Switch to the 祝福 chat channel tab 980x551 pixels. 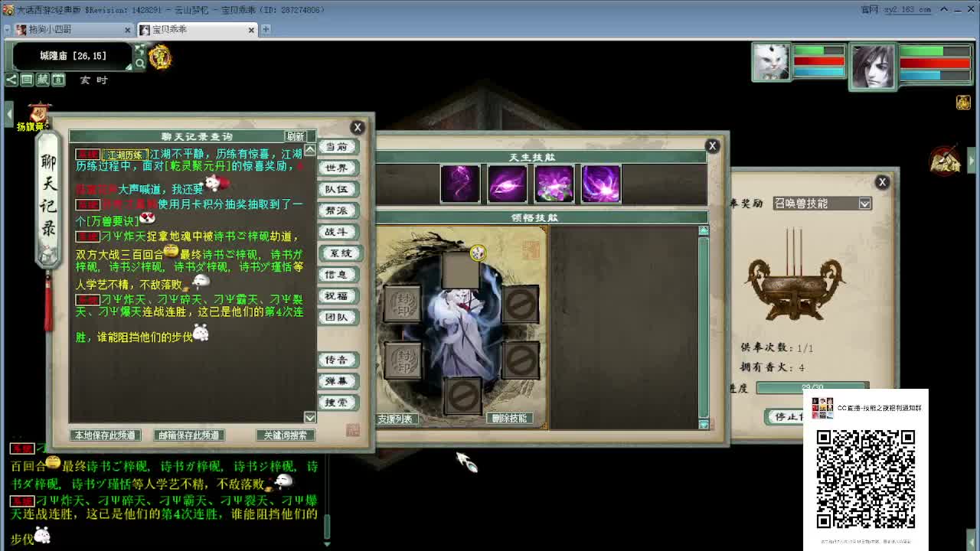tap(338, 296)
